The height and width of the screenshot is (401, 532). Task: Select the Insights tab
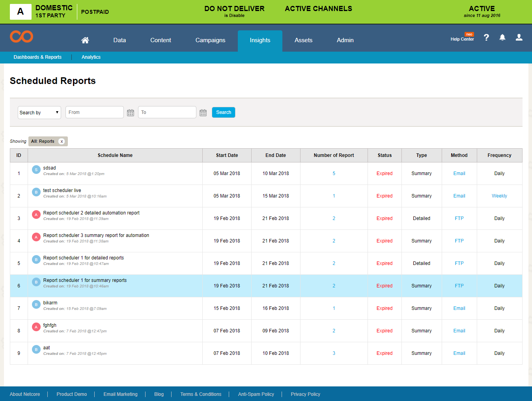(260, 41)
